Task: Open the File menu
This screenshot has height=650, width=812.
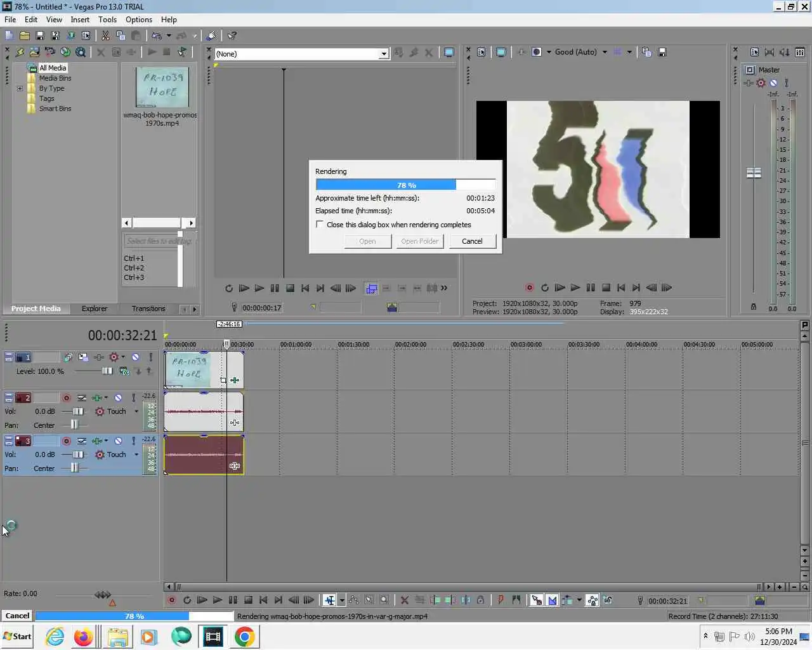Action: [x=10, y=20]
